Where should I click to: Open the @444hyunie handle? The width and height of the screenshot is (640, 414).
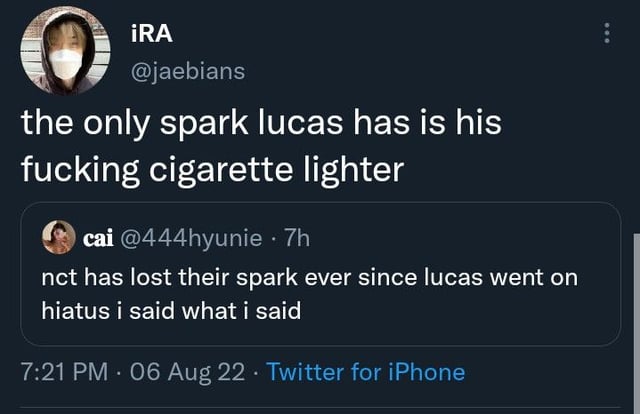tap(190, 238)
